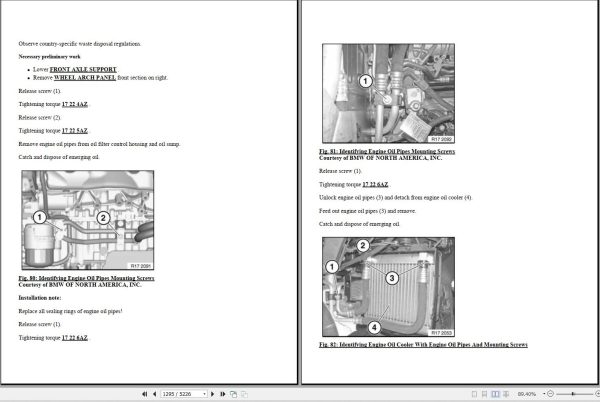This screenshot has width=600, height=402.
Task: Go to the next page
Action: click(213, 394)
